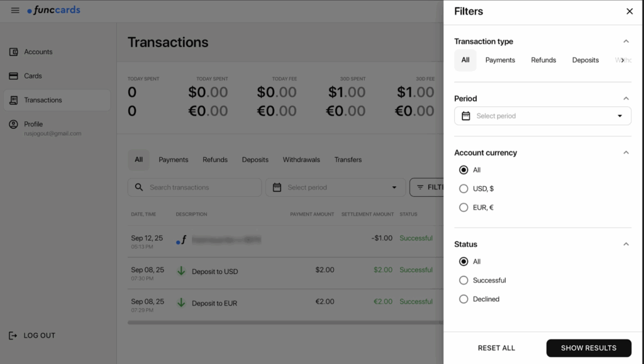Click the 'Sep 12, 25' date cell
Viewport: 644px width, 364px height.
coord(147,238)
